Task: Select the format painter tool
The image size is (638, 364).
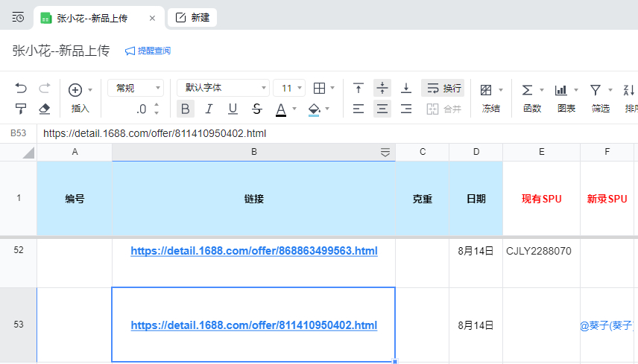Action: click(x=21, y=109)
